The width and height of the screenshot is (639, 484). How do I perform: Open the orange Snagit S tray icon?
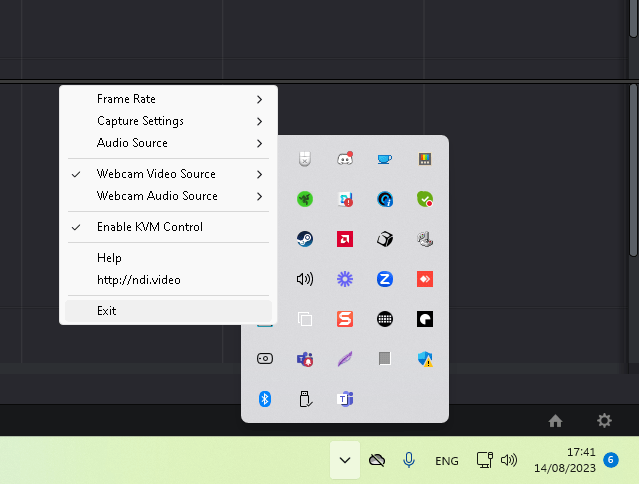pos(345,319)
